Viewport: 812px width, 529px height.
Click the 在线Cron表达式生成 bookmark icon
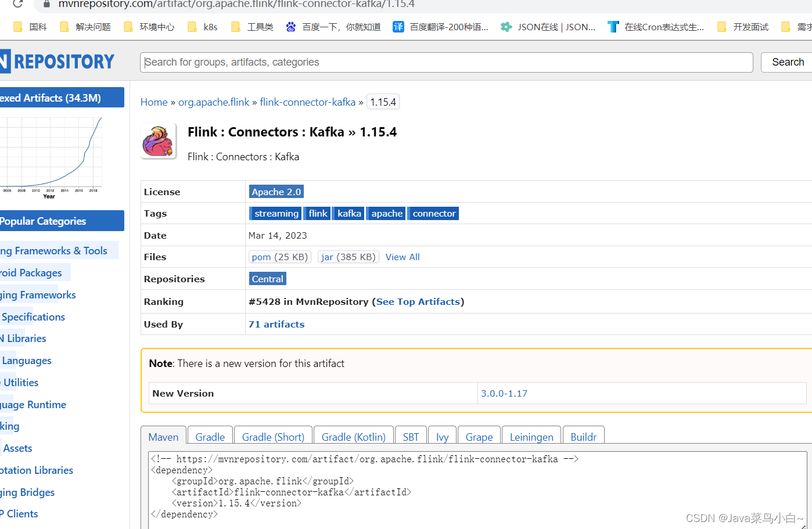click(x=614, y=26)
